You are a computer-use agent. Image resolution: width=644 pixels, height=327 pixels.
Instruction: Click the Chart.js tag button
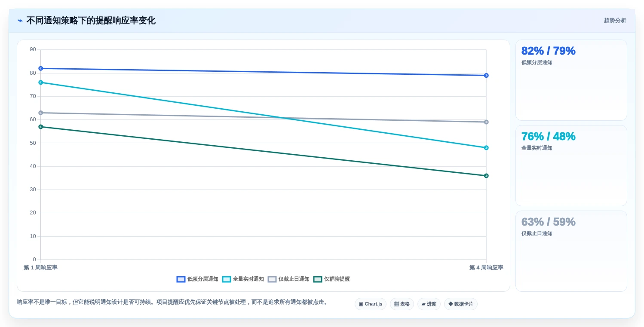(x=371, y=304)
